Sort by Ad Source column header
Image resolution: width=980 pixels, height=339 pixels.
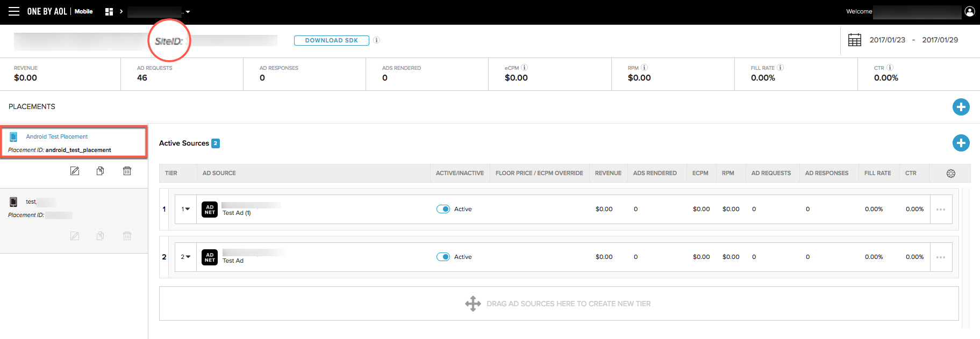tap(219, 173)
